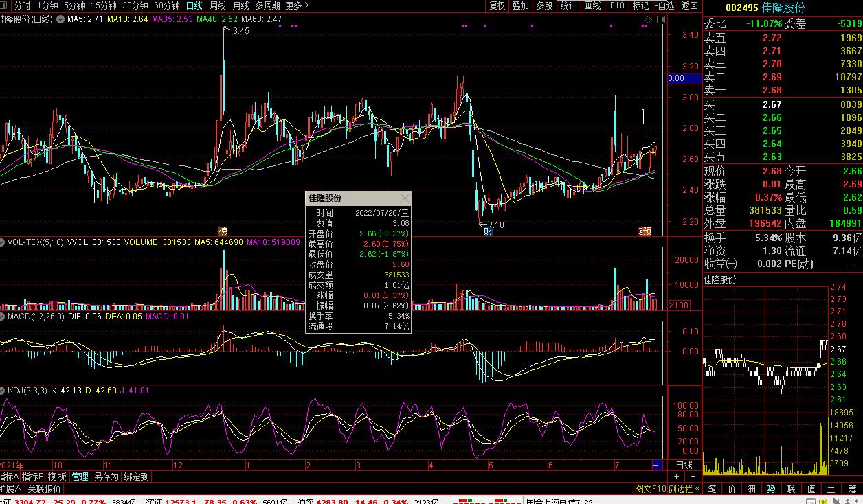Screen dimensions: 863x504
Task: Click the 叠加 overlay button
Action: (521, 5)
